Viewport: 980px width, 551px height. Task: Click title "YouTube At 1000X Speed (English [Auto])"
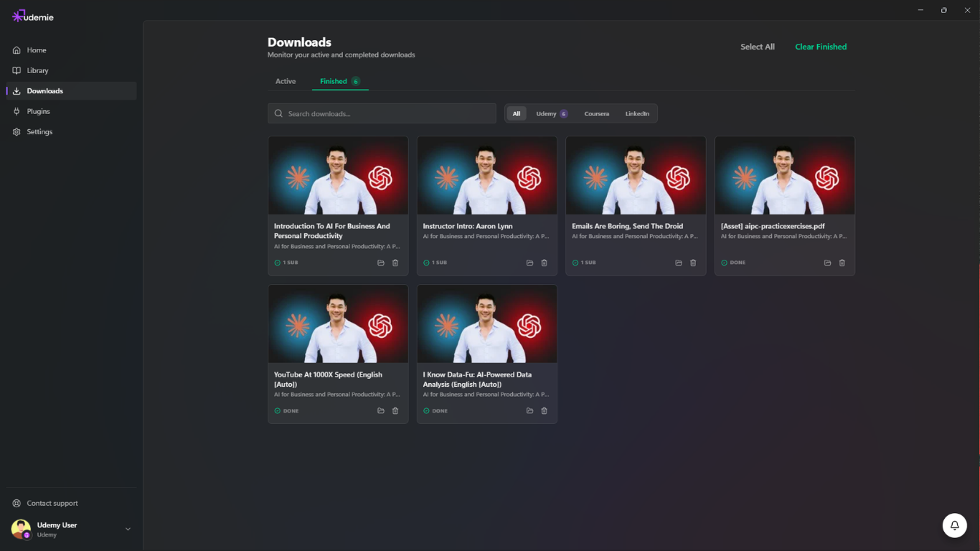pos(328,380)
